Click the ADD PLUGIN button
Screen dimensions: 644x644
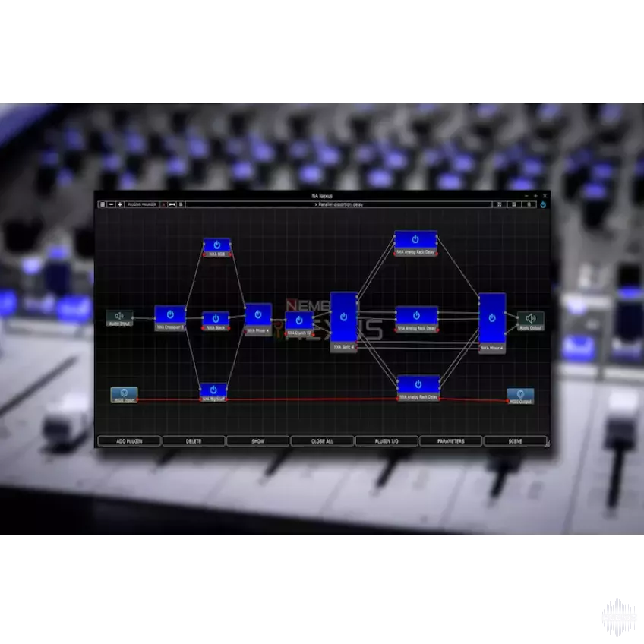129,441
